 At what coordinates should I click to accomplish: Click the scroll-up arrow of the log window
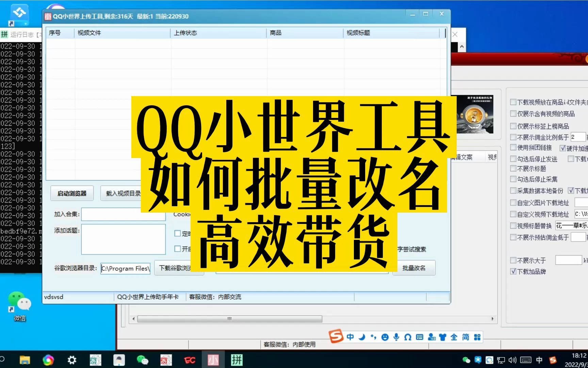pyautogui.click(x=461, y=47)
